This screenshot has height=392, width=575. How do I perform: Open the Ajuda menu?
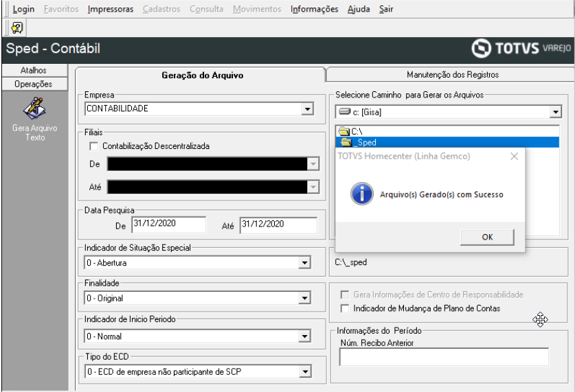click(359, 9)
